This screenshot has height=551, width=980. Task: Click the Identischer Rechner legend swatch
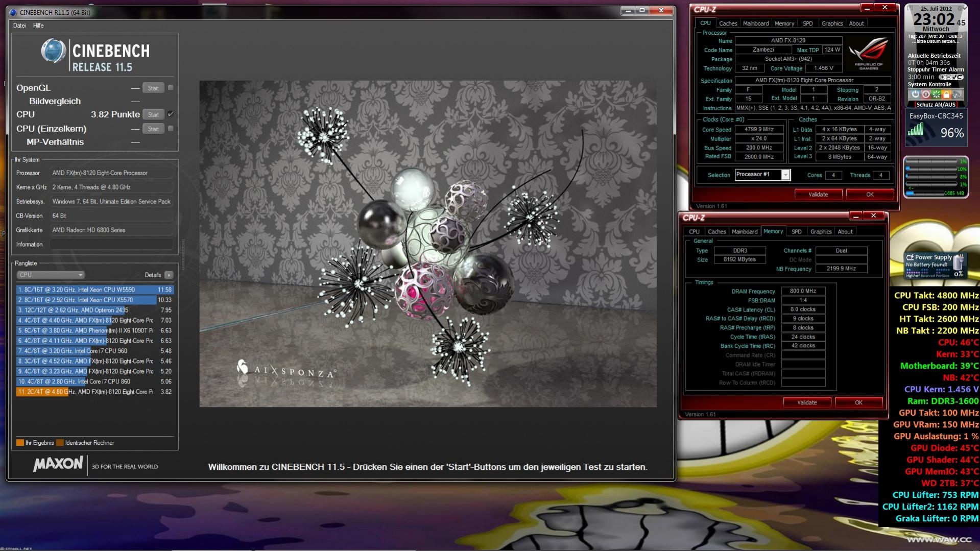pyautogui.click(x=60, y=443)
